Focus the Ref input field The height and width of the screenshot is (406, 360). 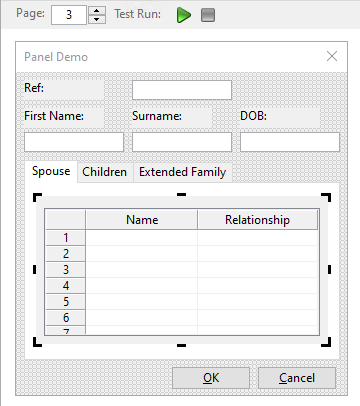tap(182, 90)
